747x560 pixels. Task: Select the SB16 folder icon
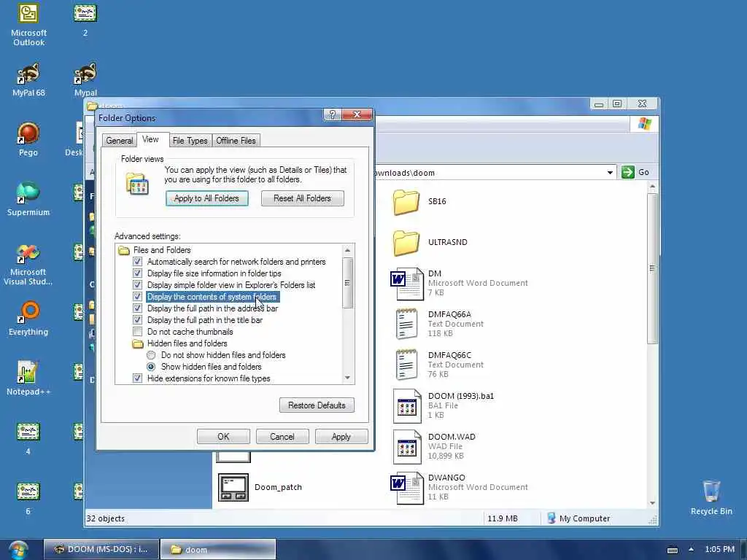(x=406, y=201)
